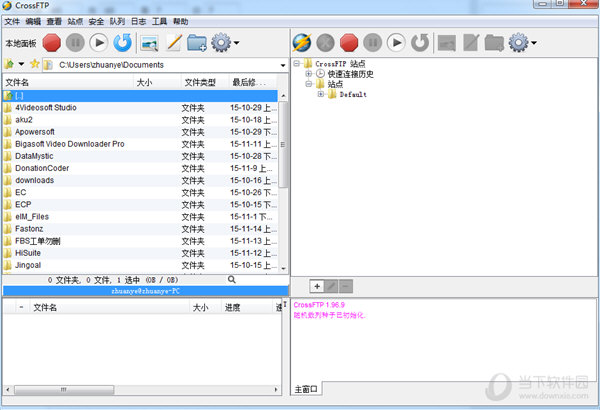Sort by the 大小 column header in file list

point(157,82)
